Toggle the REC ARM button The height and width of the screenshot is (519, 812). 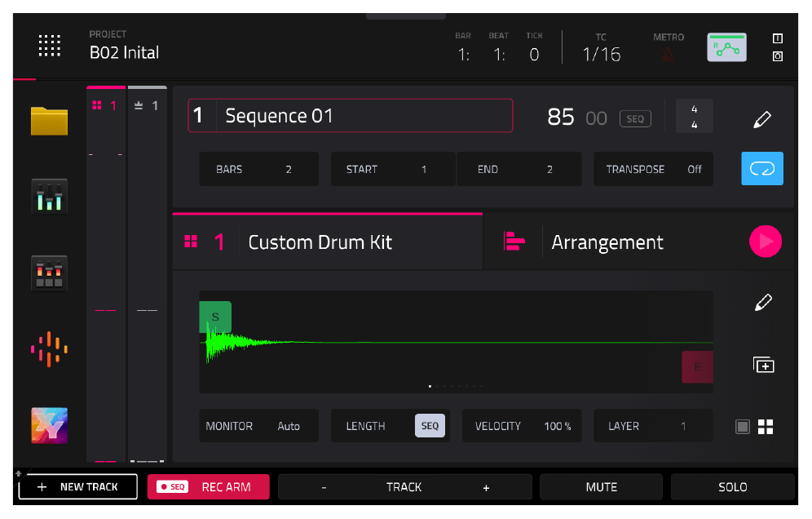point(209,487)
